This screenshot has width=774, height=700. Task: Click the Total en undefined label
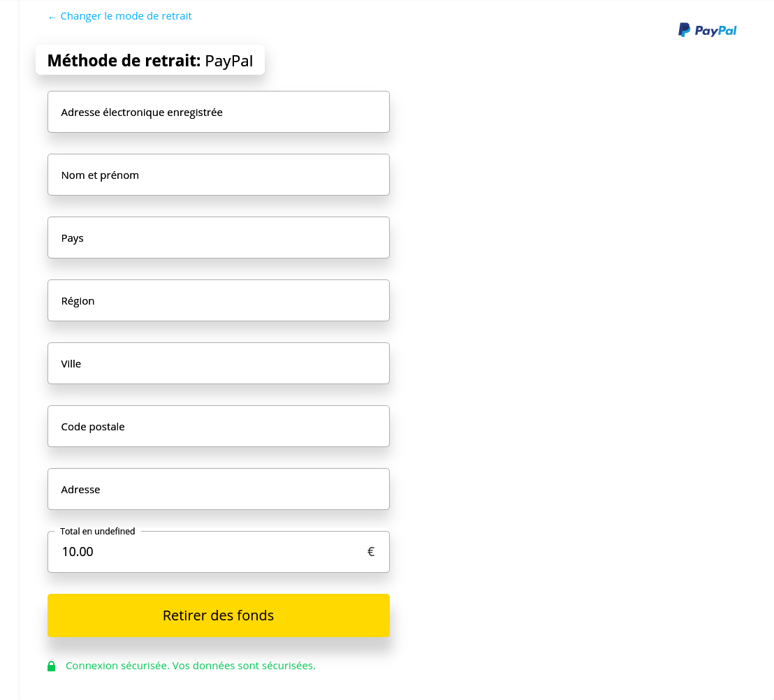(97, 531)
